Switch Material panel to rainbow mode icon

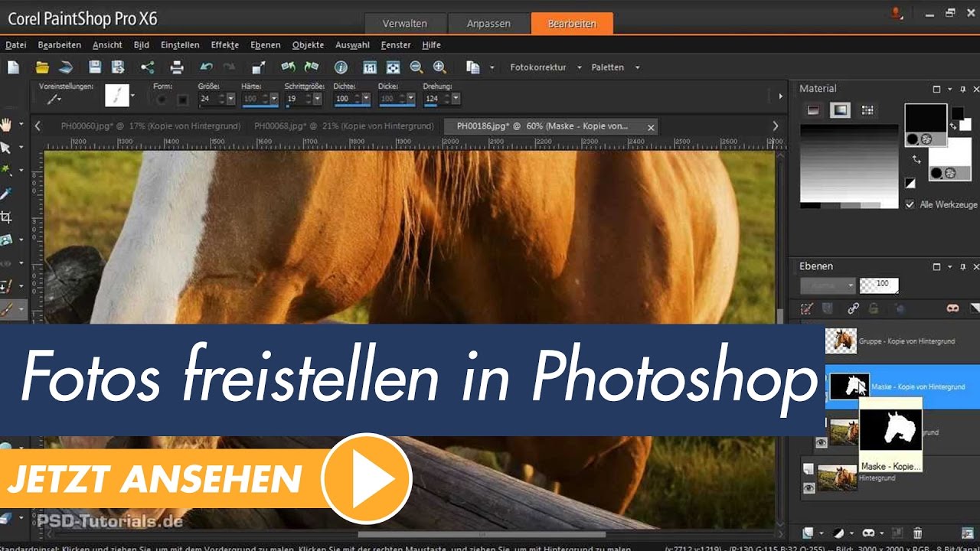[841, 110]
